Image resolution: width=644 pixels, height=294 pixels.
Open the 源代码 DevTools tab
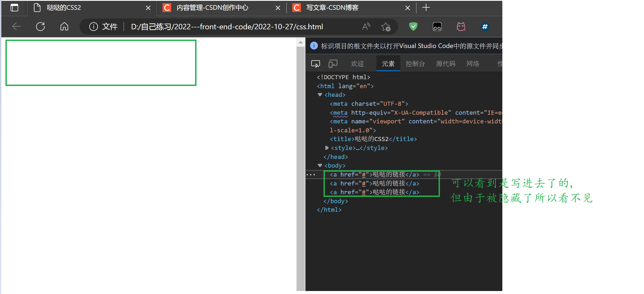pos(446,64)
